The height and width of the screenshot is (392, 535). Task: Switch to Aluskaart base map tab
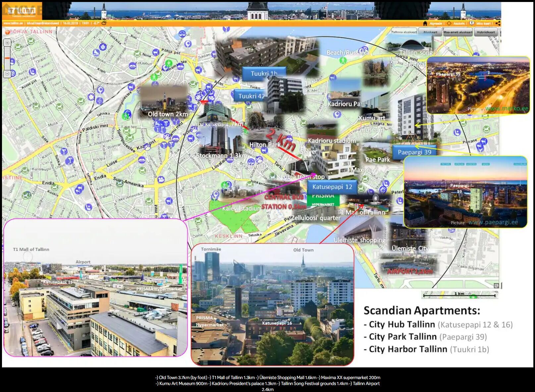pos(430,32)
